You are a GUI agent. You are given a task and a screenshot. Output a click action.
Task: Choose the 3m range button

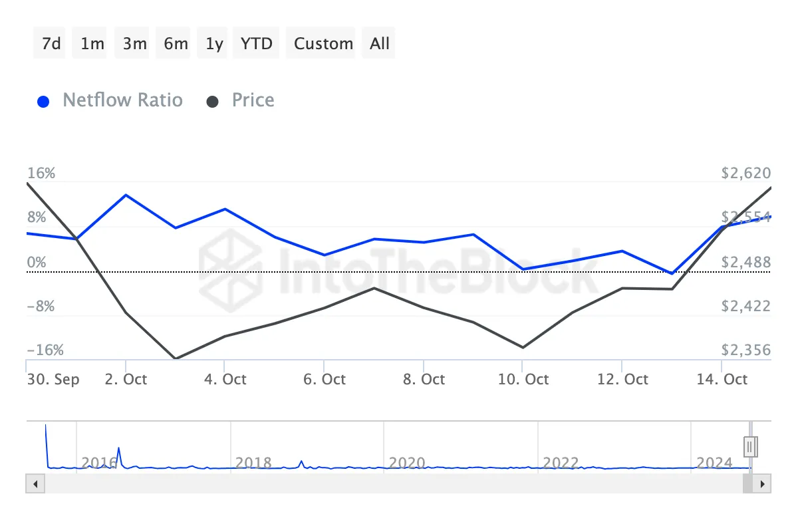click(x=134, y=44)
